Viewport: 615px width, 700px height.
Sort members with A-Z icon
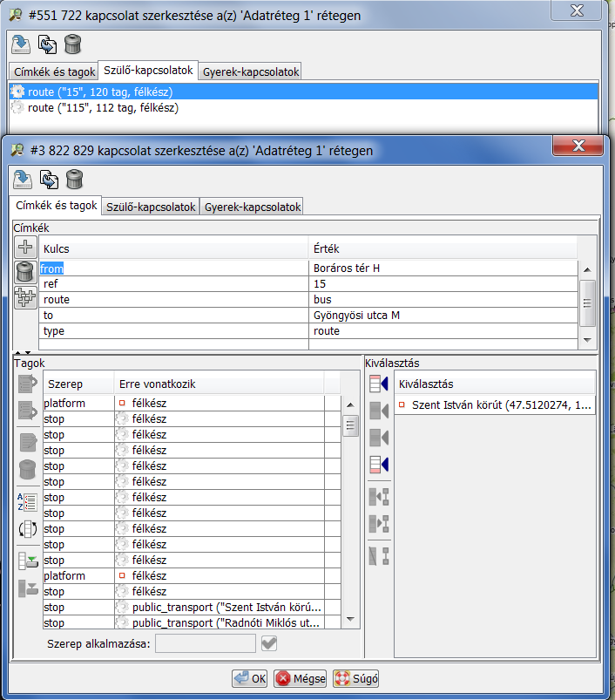click(28, 502)
